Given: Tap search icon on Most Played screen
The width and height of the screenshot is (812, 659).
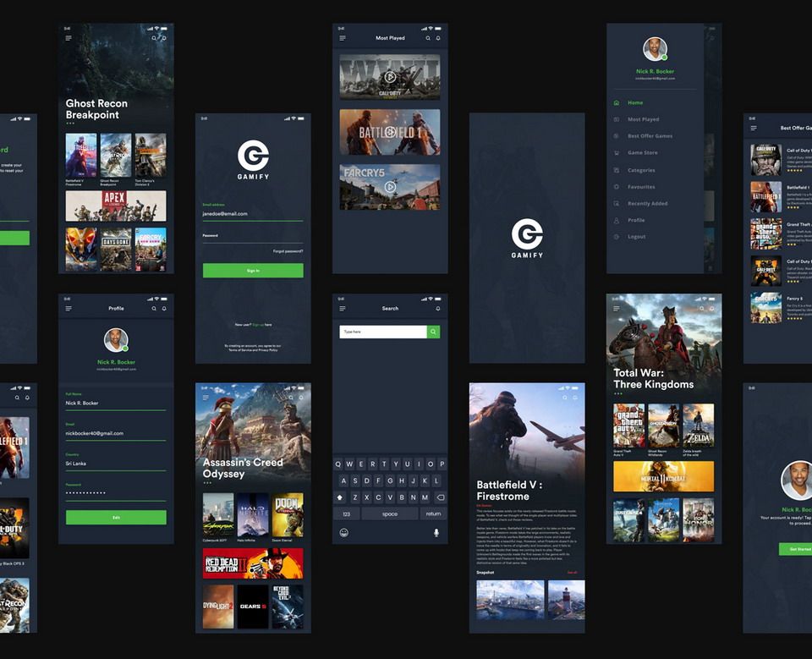Looking at the screenshot, I should (428, 38).
